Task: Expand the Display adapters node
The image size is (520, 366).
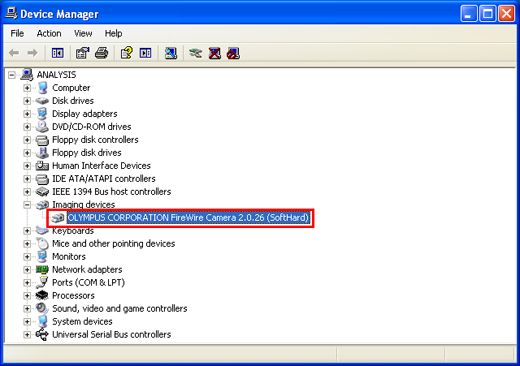Action: 27,114
